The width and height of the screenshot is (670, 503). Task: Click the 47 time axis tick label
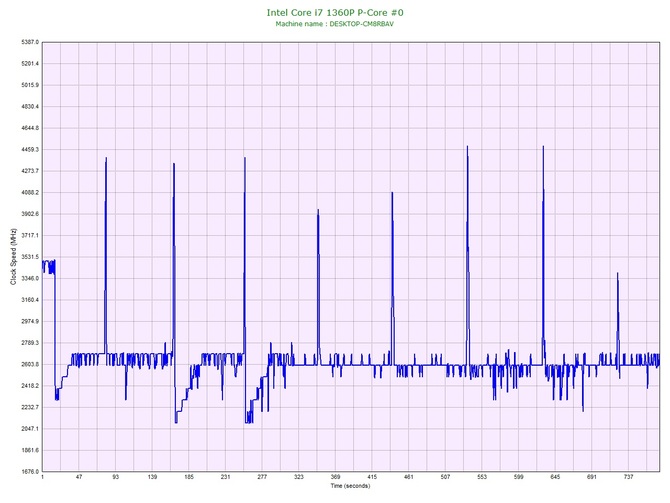coord(79,477)
